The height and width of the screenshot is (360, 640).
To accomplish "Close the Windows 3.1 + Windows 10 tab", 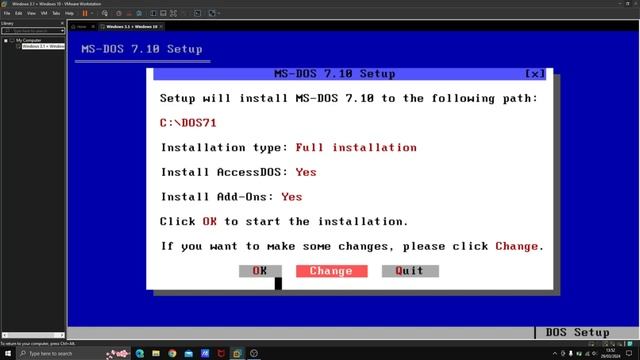I will [161, 27].
